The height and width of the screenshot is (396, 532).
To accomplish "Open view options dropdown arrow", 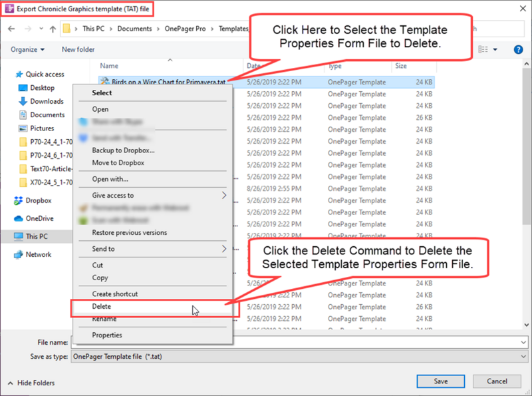I will pyautogui.click(x=495, y=50).
